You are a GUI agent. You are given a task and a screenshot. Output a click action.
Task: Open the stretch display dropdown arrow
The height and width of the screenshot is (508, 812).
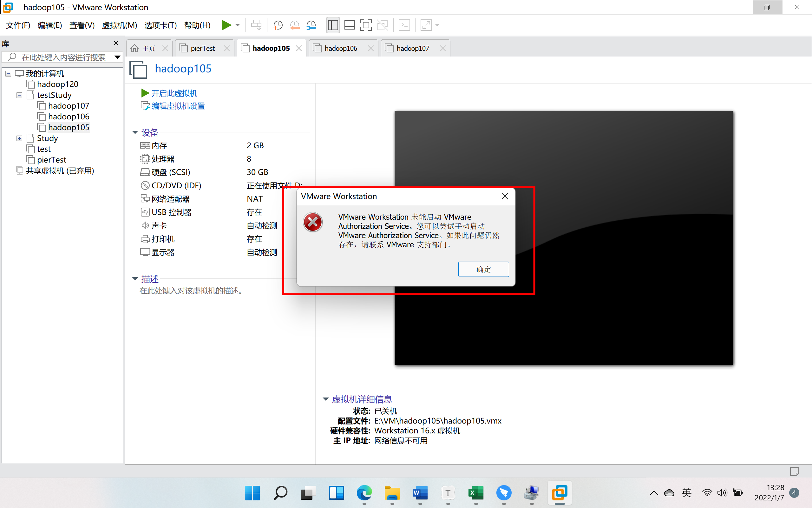pos(437,25)
